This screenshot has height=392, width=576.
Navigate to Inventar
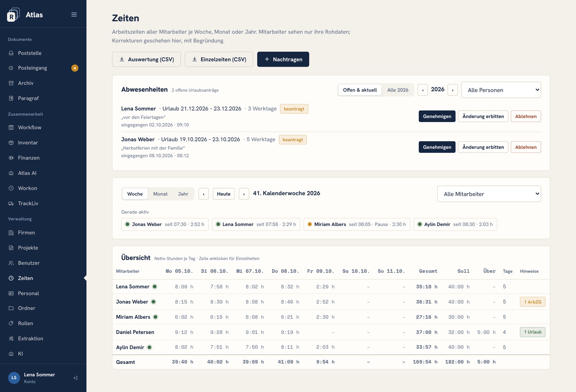coord(43,143)
